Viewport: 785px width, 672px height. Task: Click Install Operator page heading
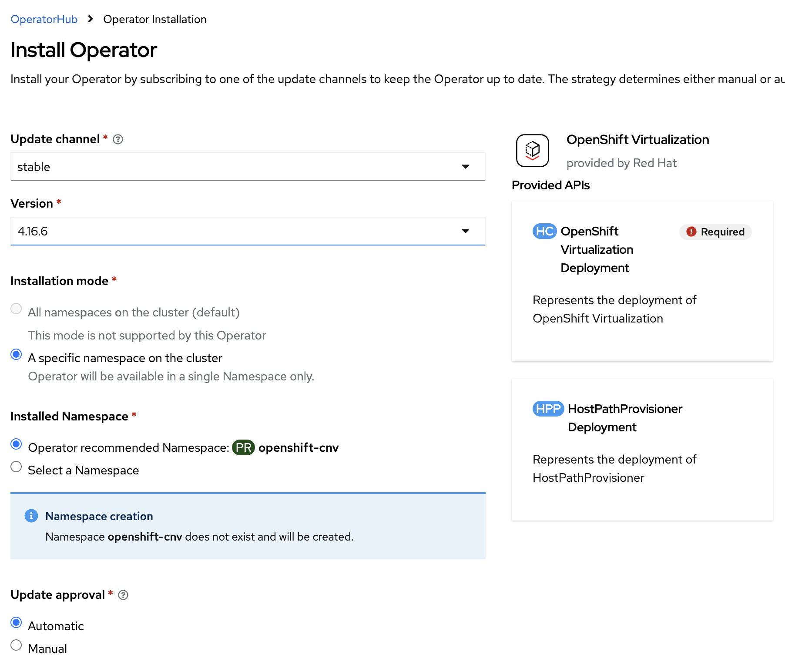[x=84, y=50]
